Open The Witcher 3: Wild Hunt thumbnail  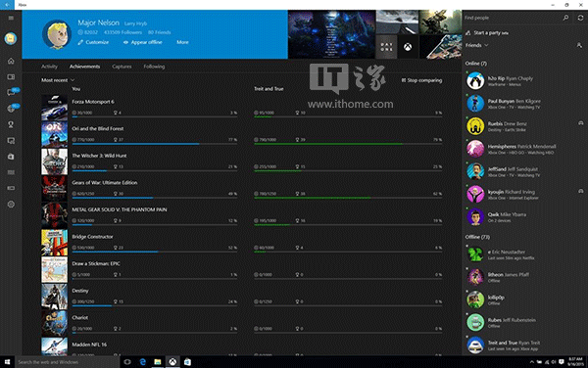(54, 161)
